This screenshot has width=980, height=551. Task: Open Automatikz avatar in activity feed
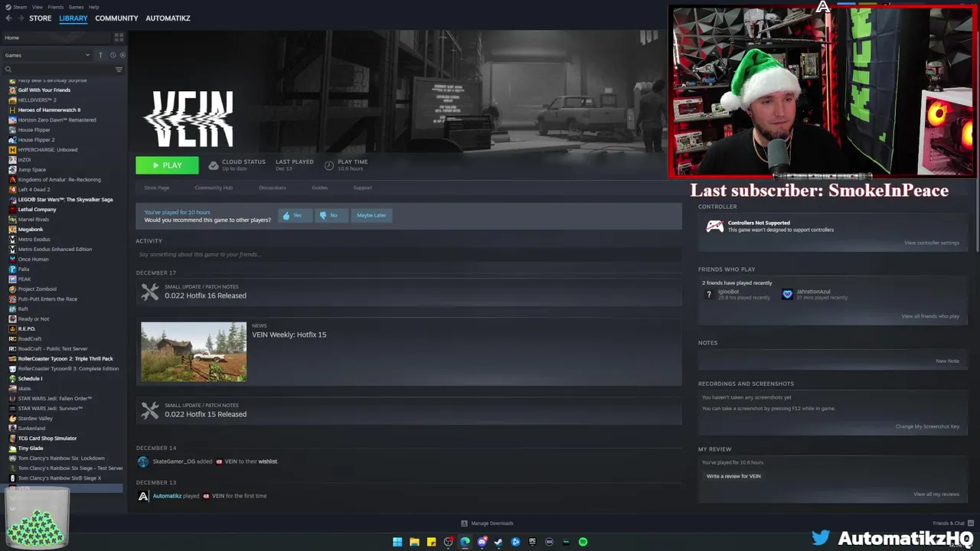click(x=143, y=496)
